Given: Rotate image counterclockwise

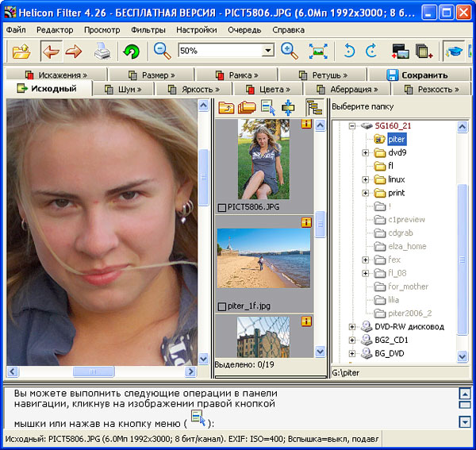Looking at the screenshot, I should click(349, 51).
